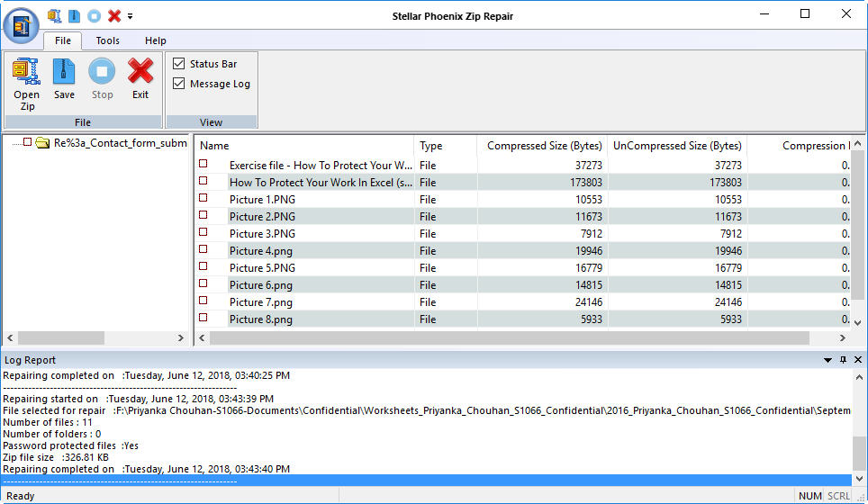Click the quick access Open Zip icon

click(x=54, y=16)
